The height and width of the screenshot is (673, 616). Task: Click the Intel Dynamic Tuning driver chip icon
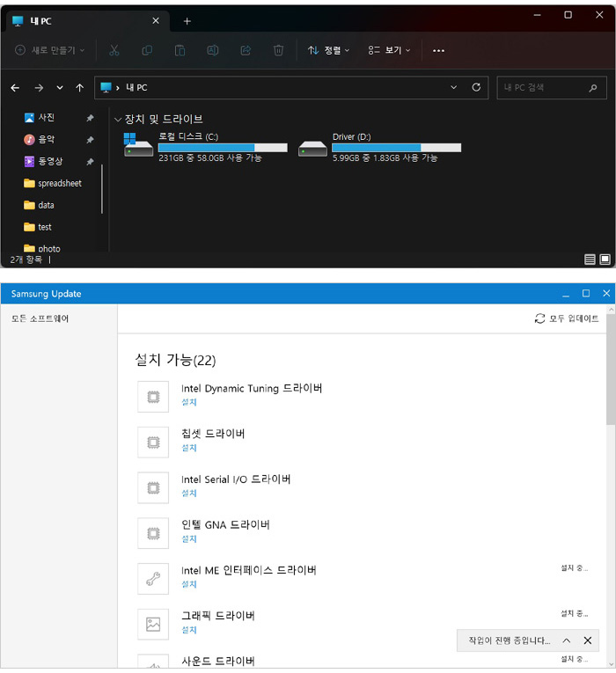153,397
